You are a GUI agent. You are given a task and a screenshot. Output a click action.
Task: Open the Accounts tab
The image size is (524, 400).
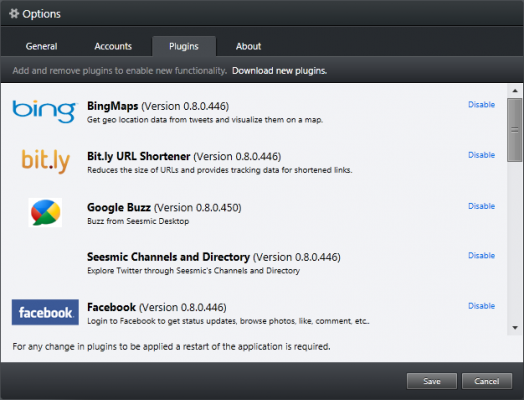[113, 46]
